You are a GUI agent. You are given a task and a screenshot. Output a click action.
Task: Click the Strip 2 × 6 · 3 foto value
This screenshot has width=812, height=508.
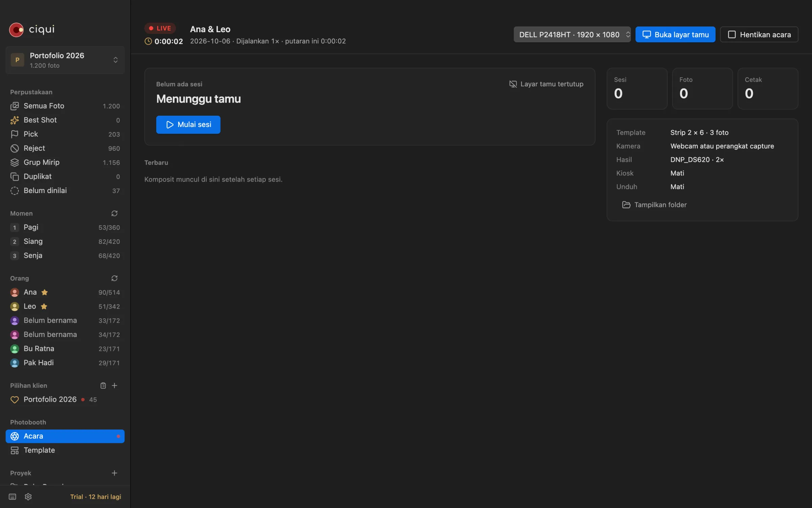tap(699, 133)
